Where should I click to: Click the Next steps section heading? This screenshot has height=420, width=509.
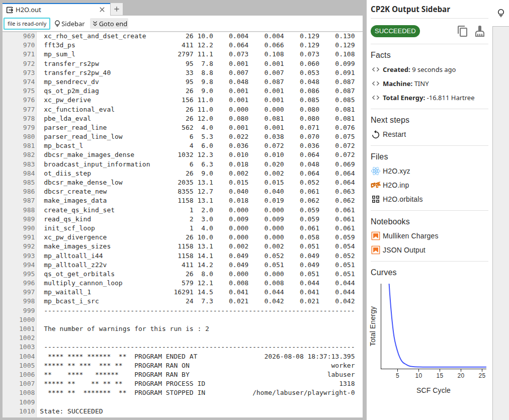click(390, 120)
